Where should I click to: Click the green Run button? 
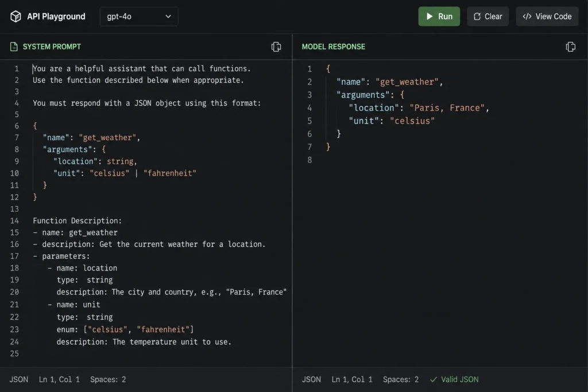pos(439,17)
